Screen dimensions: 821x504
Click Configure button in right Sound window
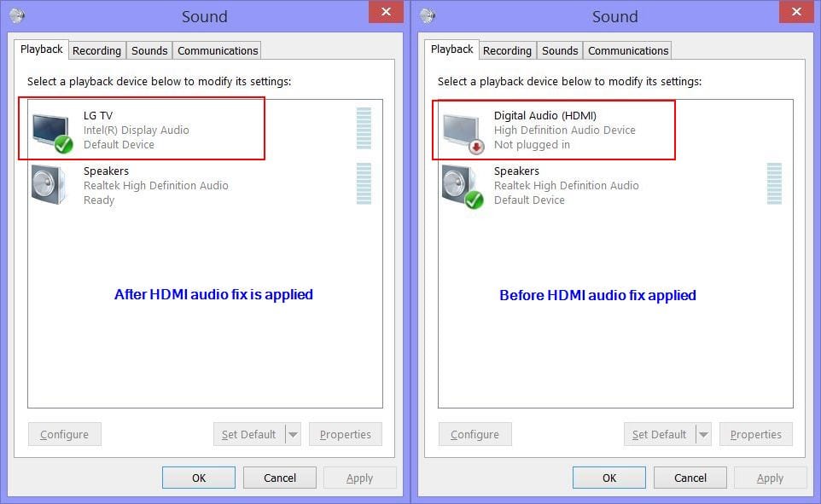coord(475,434)
